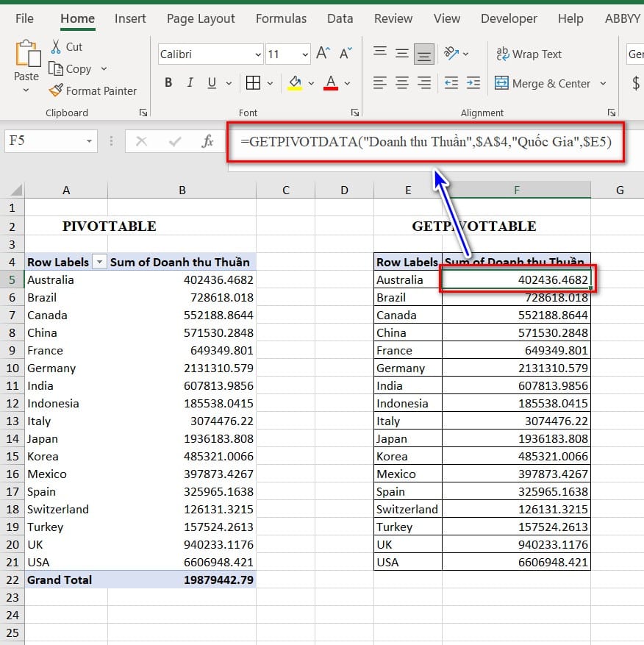Open borders dropdown arrow

coord(270,84)
